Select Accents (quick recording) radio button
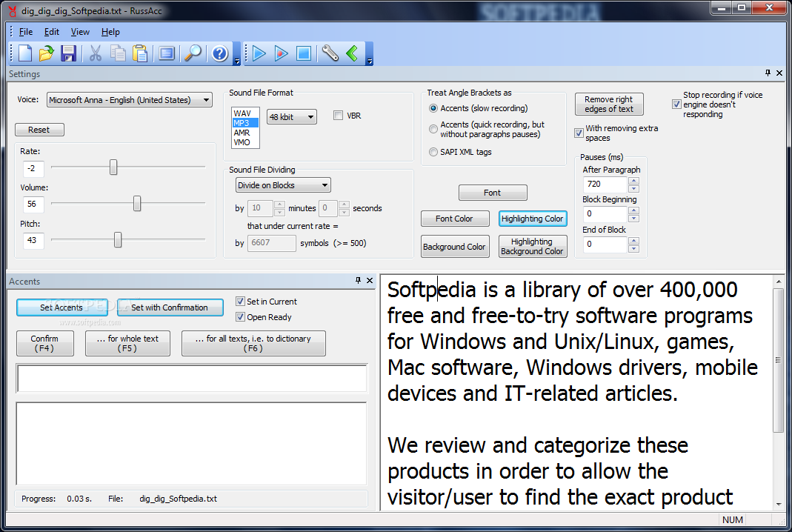 (x=433, y=130)
